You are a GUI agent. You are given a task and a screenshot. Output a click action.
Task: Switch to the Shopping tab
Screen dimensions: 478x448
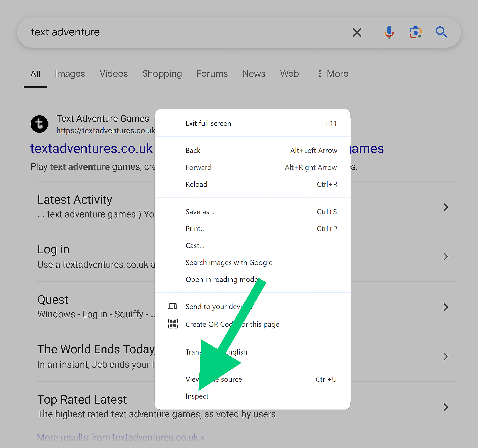point(162,74)
